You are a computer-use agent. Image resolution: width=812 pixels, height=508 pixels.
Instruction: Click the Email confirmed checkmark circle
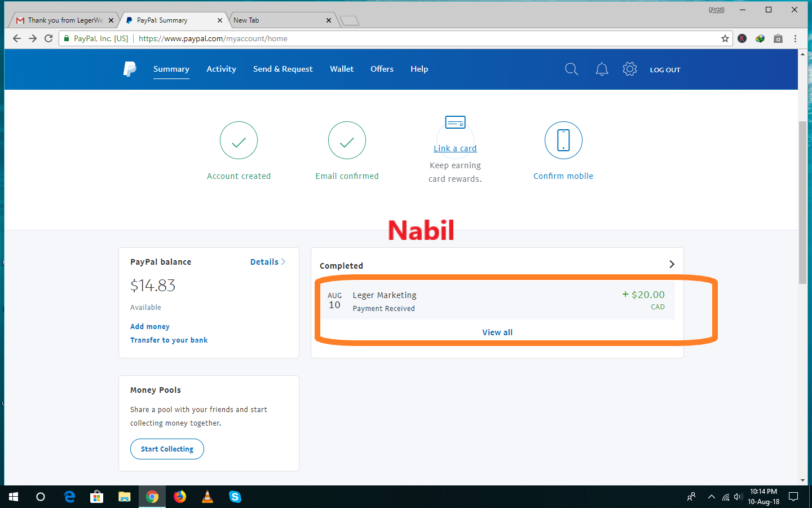pyautogui.click(x=347, y=141)
